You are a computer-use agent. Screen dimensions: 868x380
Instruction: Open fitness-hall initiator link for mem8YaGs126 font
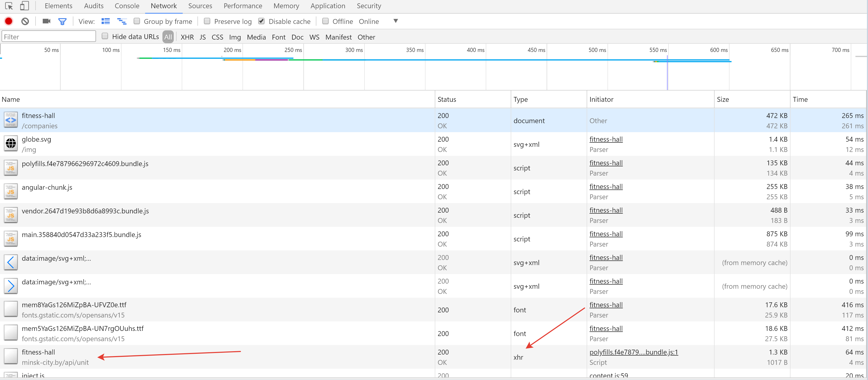(x=606, y=305)
